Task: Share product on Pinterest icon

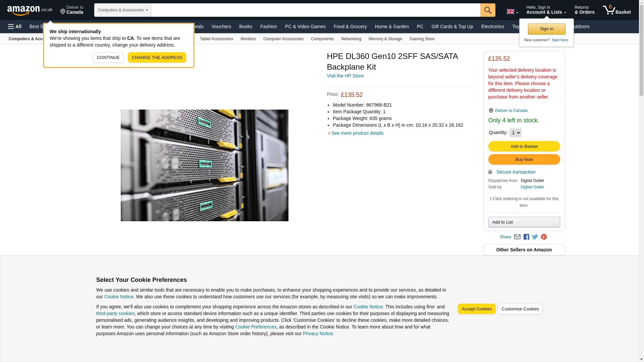Action: [x=544, y=237]
